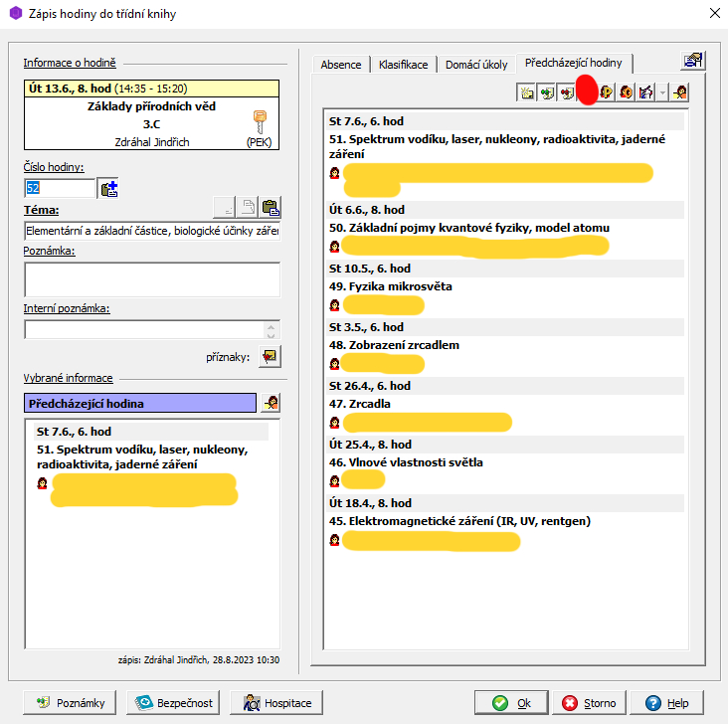The width and height of the screenshot is (728, 724).
Task: Open display settings icon right of the tabs
Action: 693,61
